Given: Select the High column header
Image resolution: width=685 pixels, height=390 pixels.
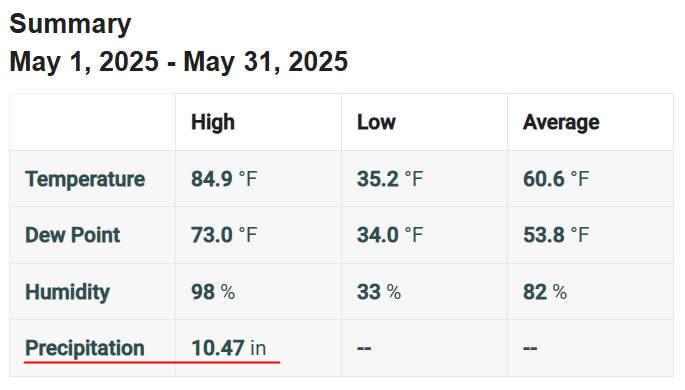Looking at the screenshot, I should (x=213, y=122).
